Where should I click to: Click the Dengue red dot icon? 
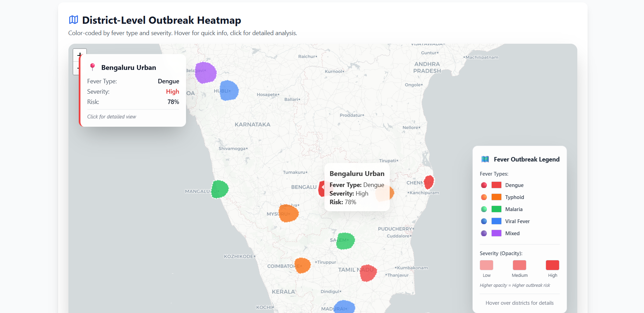pyautogui.click(x=484, y=185)
